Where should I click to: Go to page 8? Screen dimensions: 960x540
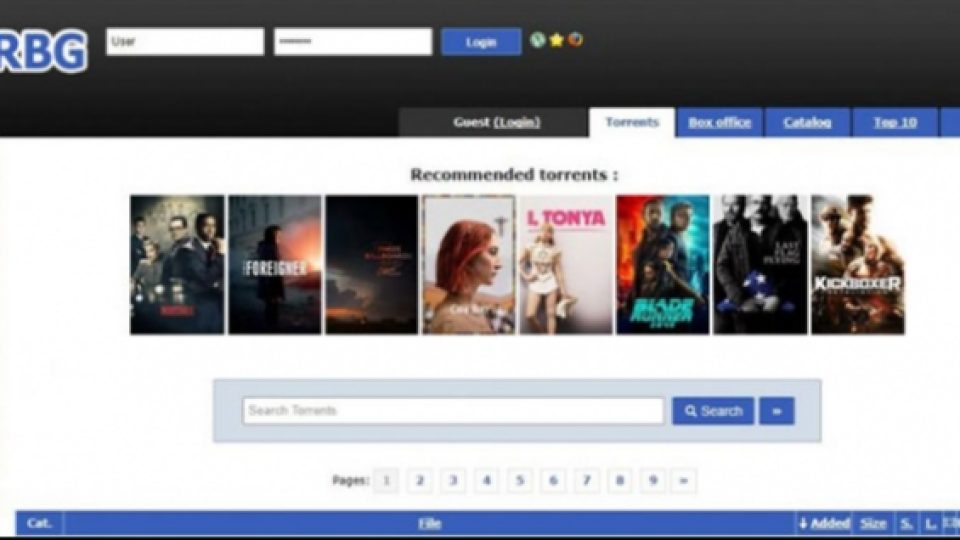(620, 481)
